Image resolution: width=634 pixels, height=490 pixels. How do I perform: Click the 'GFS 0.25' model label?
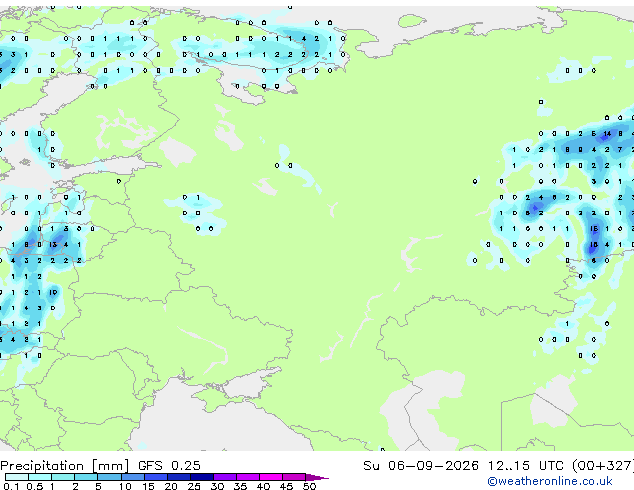click(x=169, y=466)
